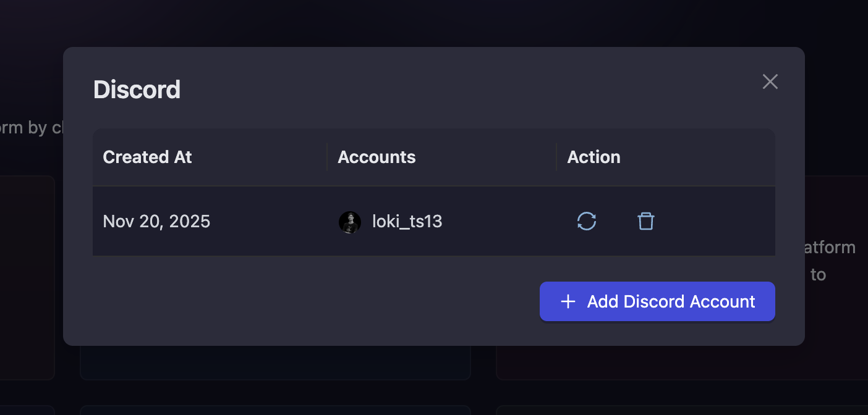This screenshot has width=868, height=415.
Task: Select the Nov 20, 2025 date cell
Action: pos(156,221)
